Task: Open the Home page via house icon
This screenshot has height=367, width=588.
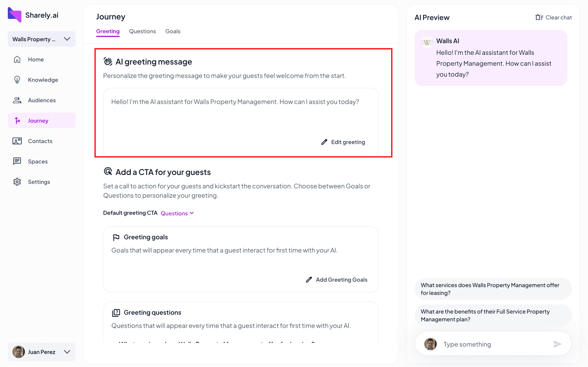Action: click(x=17, y=59)
